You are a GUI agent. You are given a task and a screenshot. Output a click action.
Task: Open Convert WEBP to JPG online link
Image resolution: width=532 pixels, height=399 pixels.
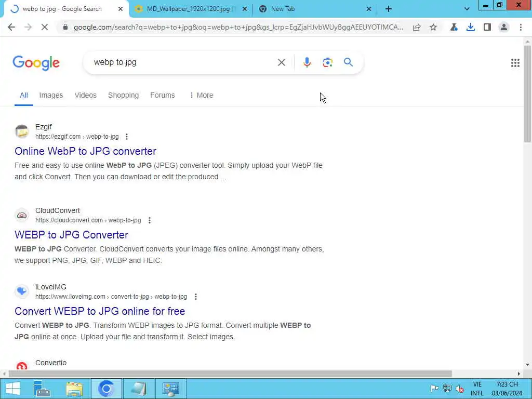click(x=100, y=311)
